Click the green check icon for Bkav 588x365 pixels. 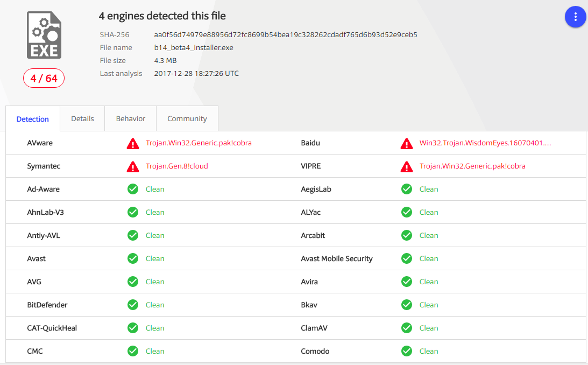[x=407, y=305]
